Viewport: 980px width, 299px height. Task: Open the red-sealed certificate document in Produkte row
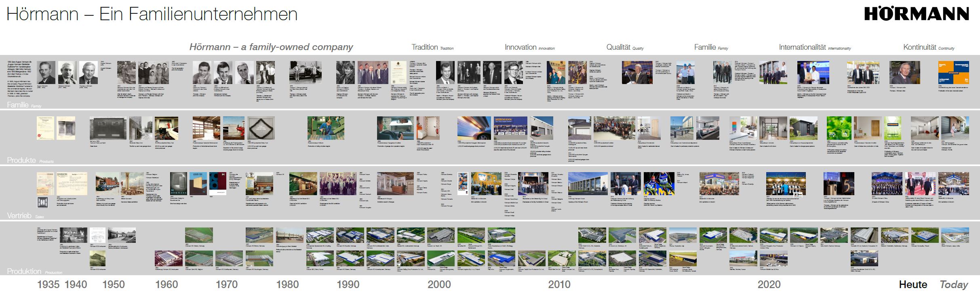(45, 128)
